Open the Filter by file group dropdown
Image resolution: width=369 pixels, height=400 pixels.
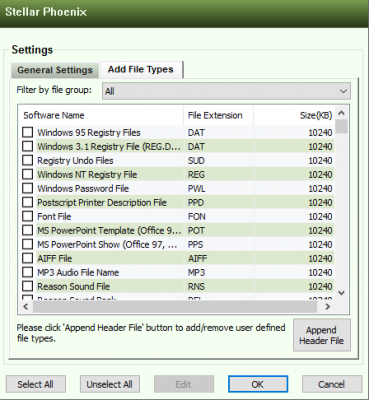[226, 91]
